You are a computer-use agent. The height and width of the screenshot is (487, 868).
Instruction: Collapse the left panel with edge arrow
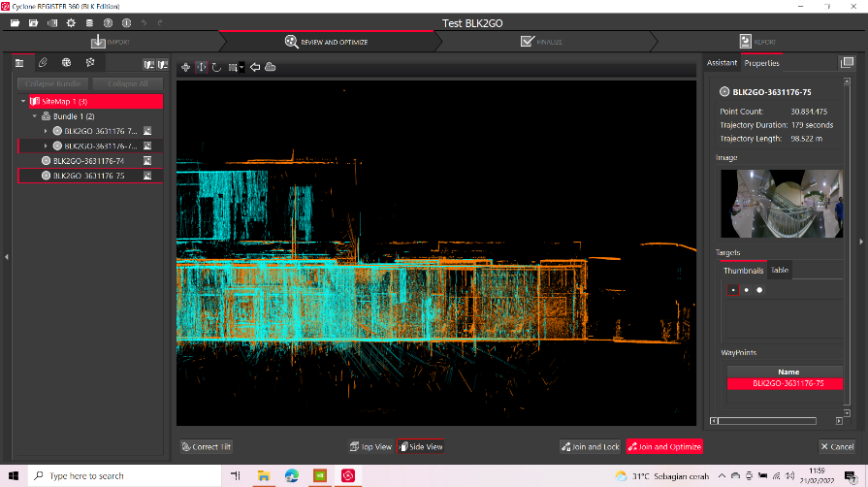[6, 256]
